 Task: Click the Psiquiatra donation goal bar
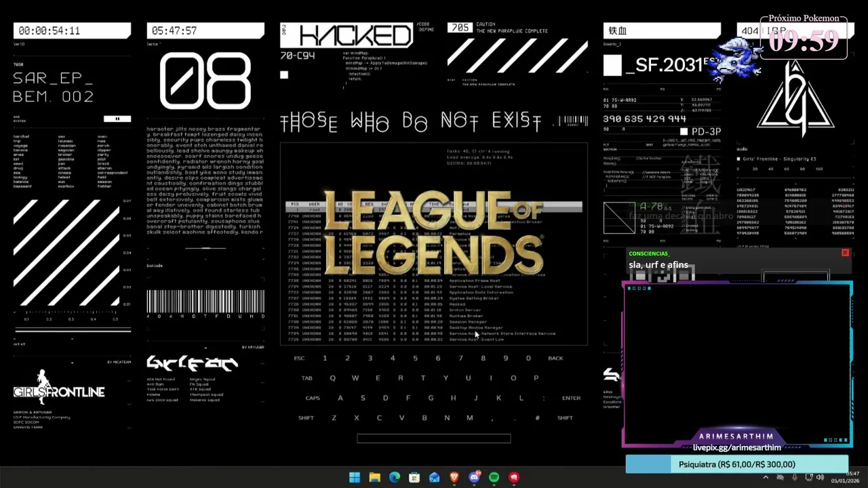736,464
